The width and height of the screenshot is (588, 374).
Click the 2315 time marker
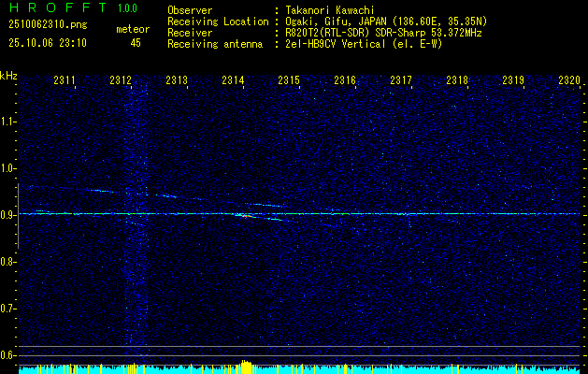tap(289, 80)
